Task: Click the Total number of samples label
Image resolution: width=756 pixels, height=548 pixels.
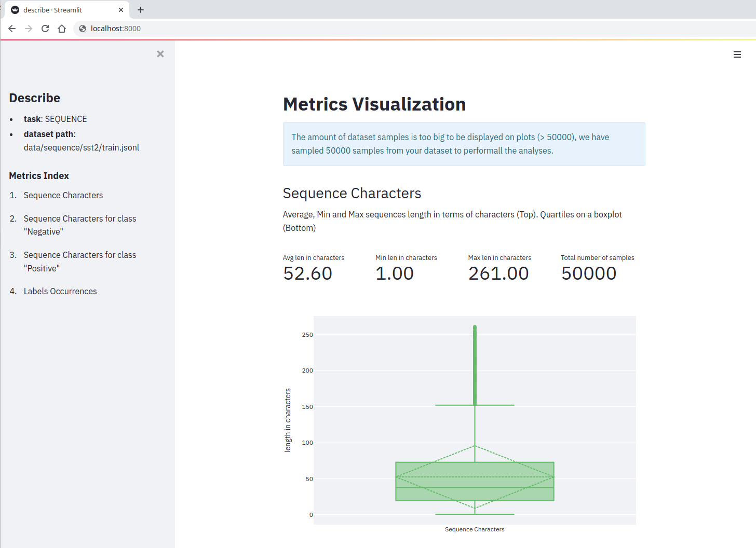Action: point(598,257)
